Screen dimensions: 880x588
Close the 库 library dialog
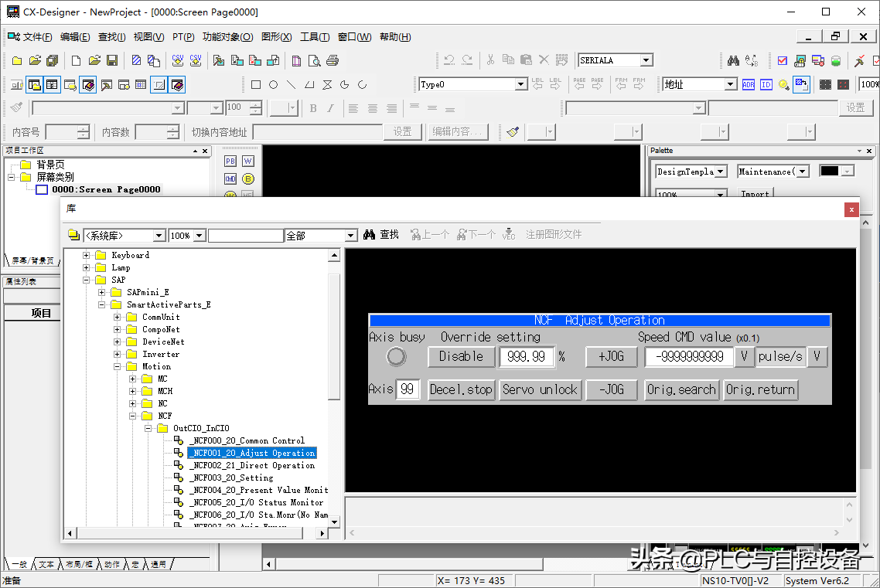pos(851,209)
